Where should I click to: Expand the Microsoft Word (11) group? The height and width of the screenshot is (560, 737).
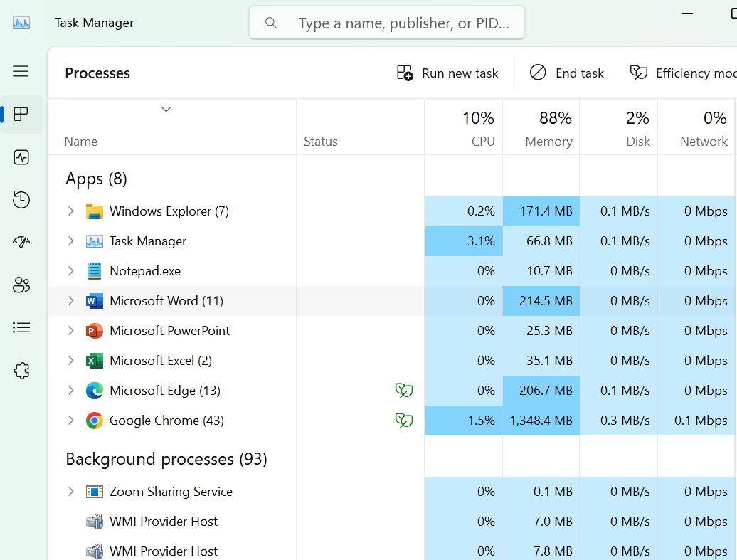[x=70, y=301]
